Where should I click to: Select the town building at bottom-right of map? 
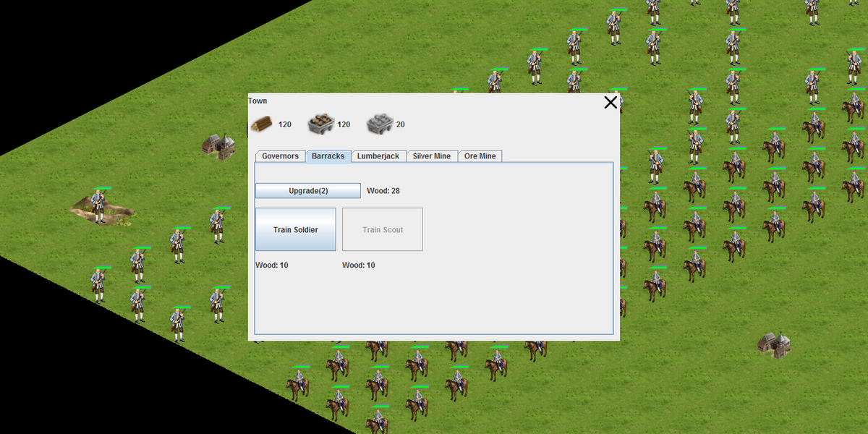coord(773,345)
